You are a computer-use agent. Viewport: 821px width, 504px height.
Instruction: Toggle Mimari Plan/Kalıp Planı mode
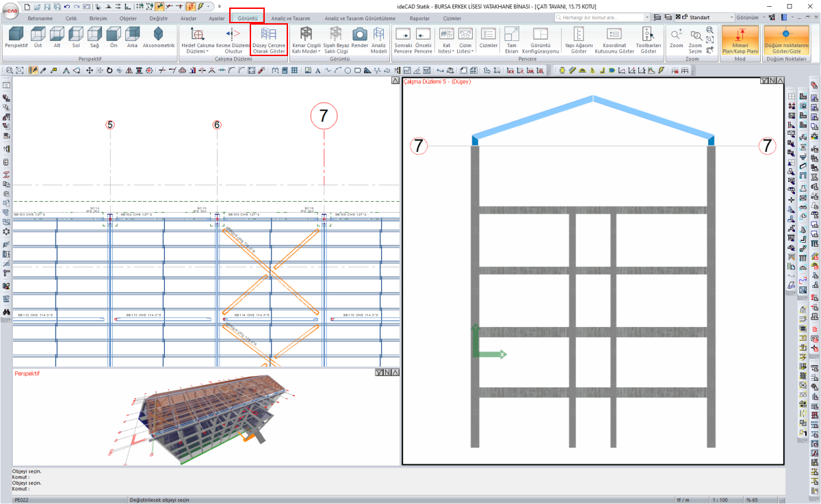[x=740, y=39]
